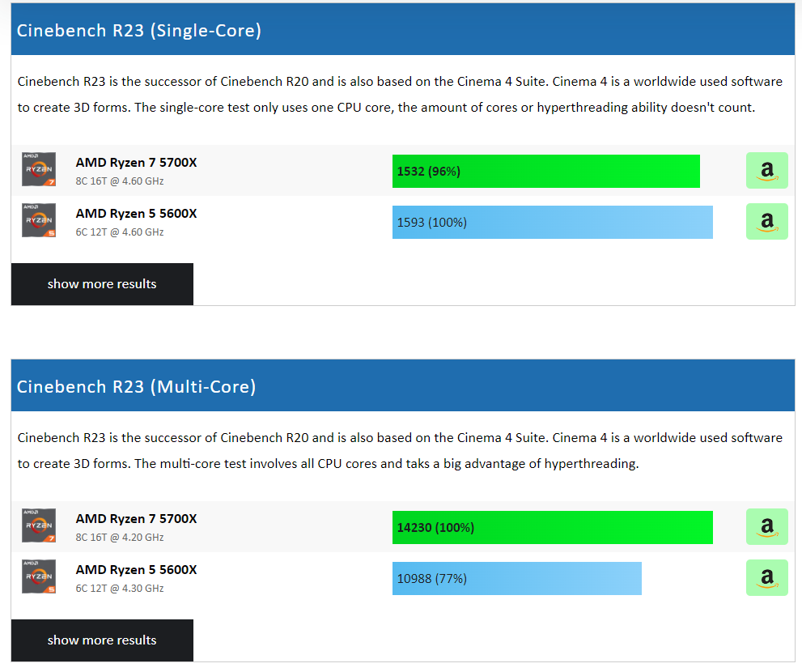Show more results under Single-Core benchmark
This screenshot has height=672, width=802.
pos(102,284)
